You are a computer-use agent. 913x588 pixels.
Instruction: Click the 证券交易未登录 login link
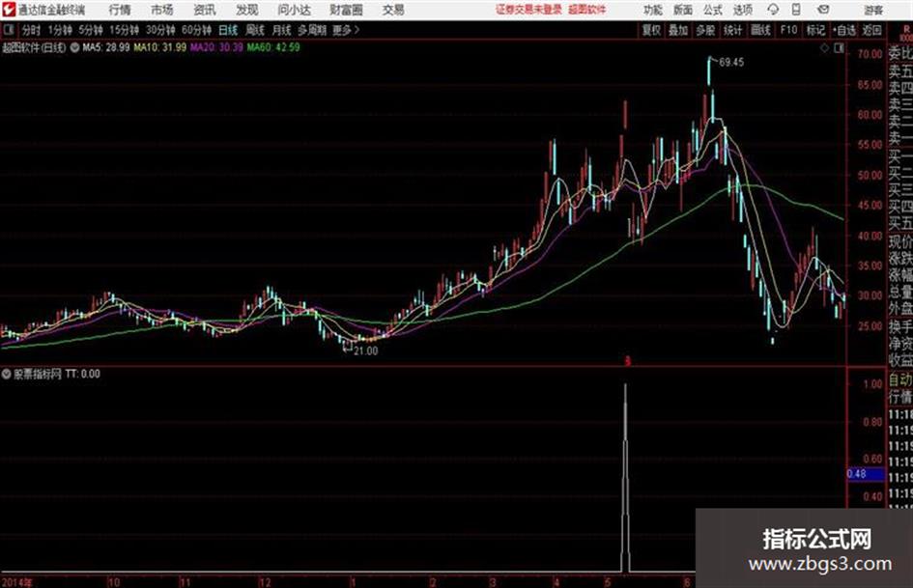tap(528, 10)
